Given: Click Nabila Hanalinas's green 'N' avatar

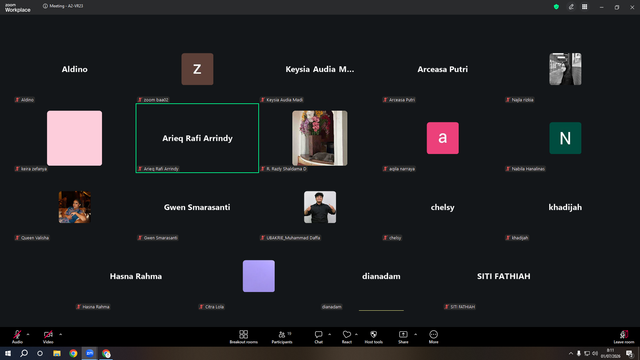Looking at the screenshot, I should [x=565, y=138].
